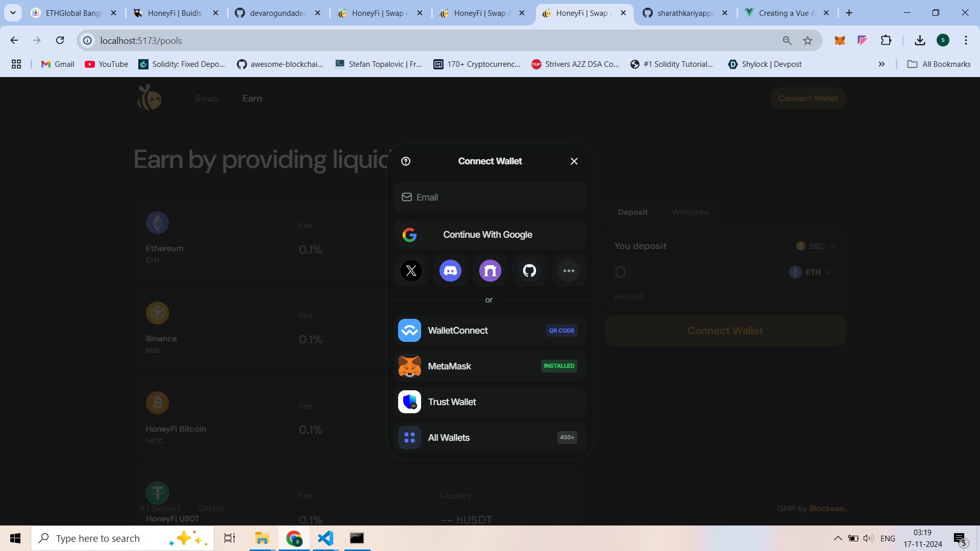Open the volume control in system tray

pyautogui.click(x=868, y=538)
